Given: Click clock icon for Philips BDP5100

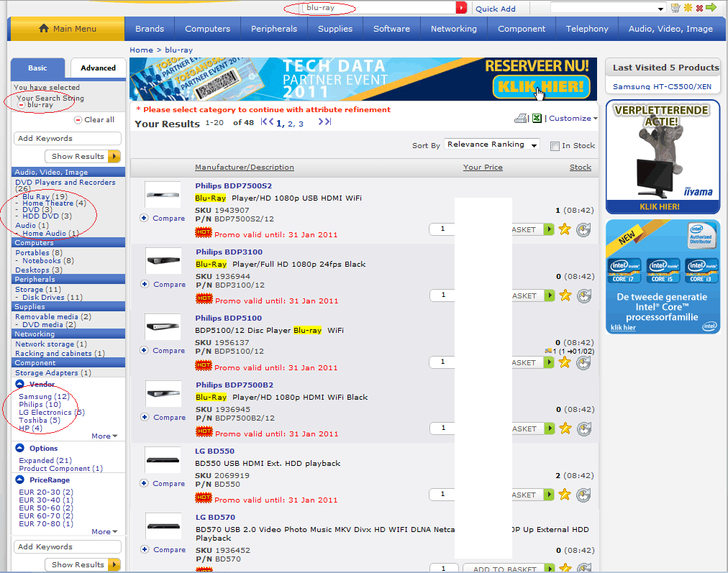Looking at the screenshot, I should pos(583,362).
